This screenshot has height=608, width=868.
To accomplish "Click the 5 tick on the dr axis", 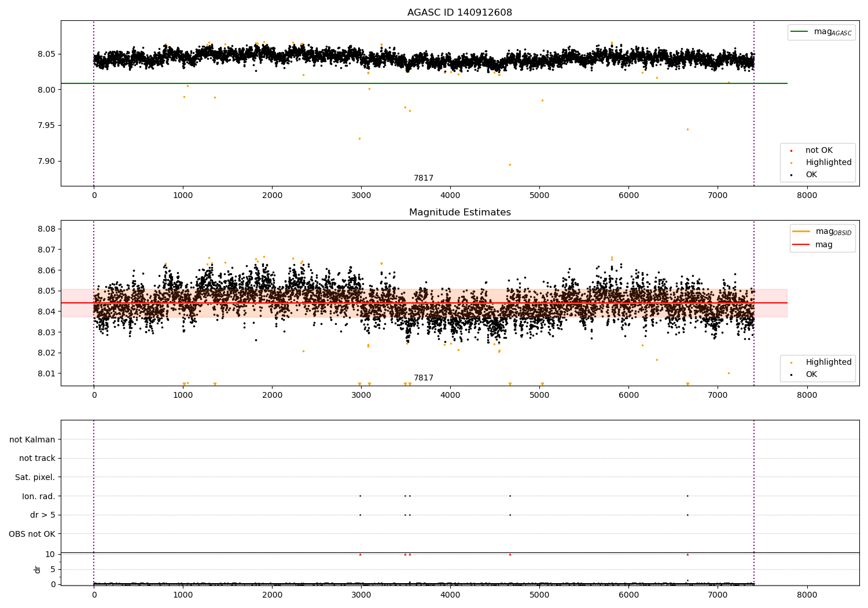I will [x=53, y=569].
